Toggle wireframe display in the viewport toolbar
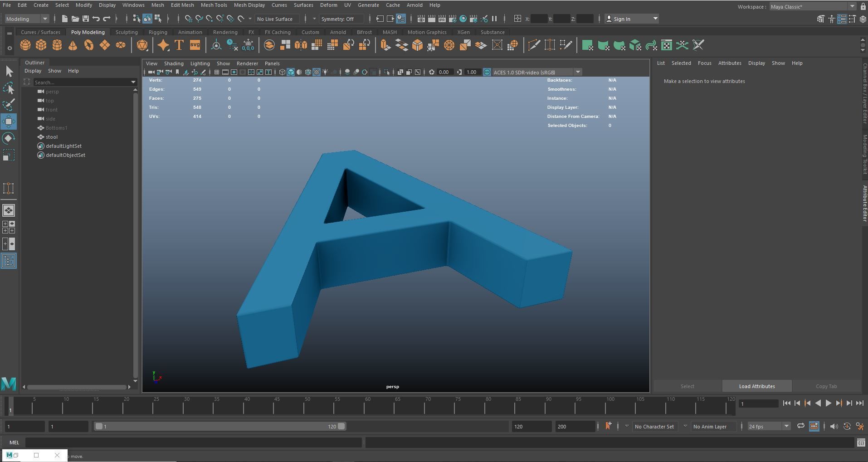The width and height of the screenshot is (868, 462). click(x=282, y=72)
